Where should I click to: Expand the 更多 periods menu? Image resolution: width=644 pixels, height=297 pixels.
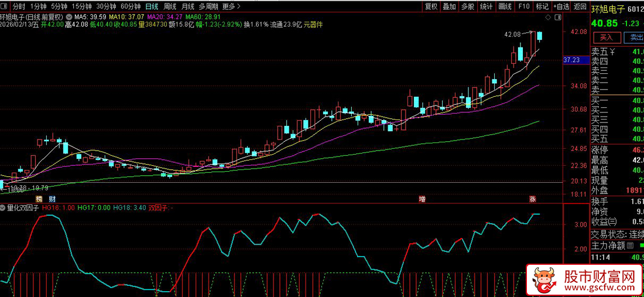(231, 6)
